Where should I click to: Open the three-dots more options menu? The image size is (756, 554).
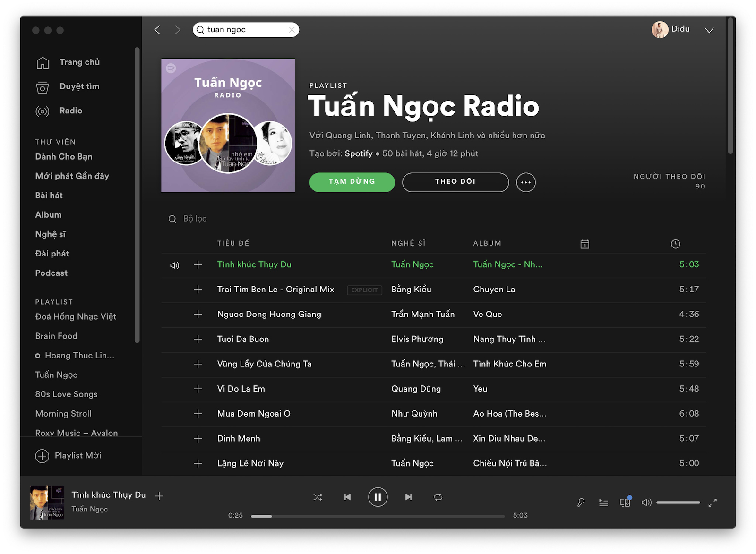pos(526,182)
